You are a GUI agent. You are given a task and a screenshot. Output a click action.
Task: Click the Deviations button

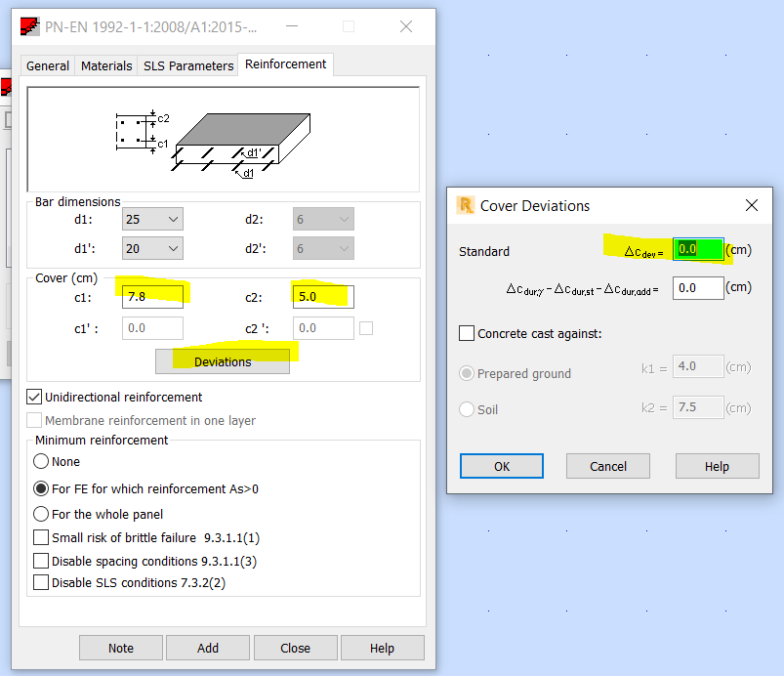(x=223, y=362)
